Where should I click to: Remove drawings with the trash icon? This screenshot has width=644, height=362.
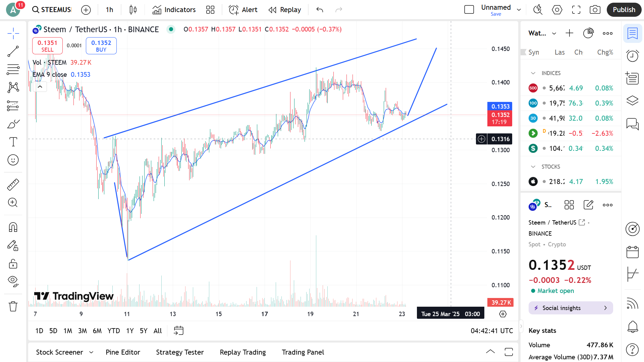(13, 306)
